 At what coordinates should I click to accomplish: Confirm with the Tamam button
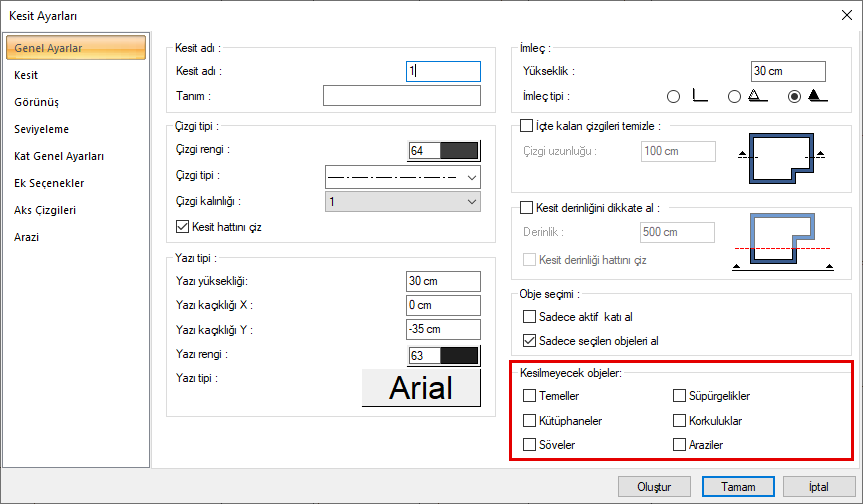click(x=737, y=486)
